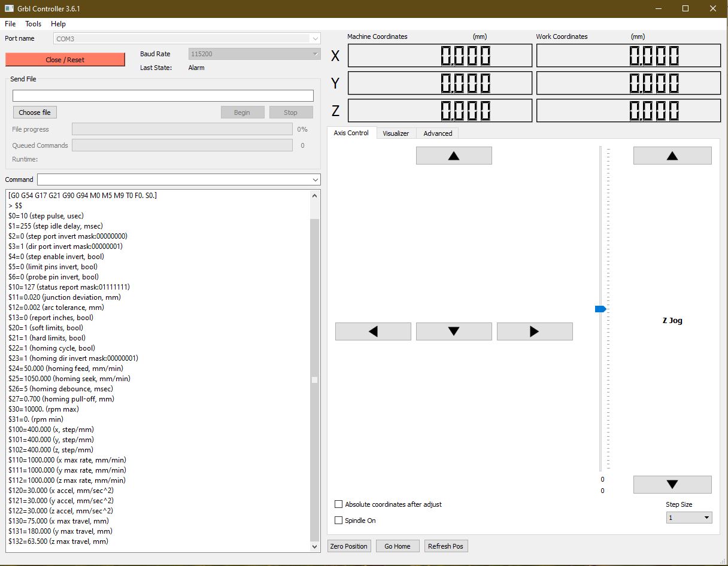728x566 pixels.
Task: Open the Port name COM3 dropdown
Action: 315,39
